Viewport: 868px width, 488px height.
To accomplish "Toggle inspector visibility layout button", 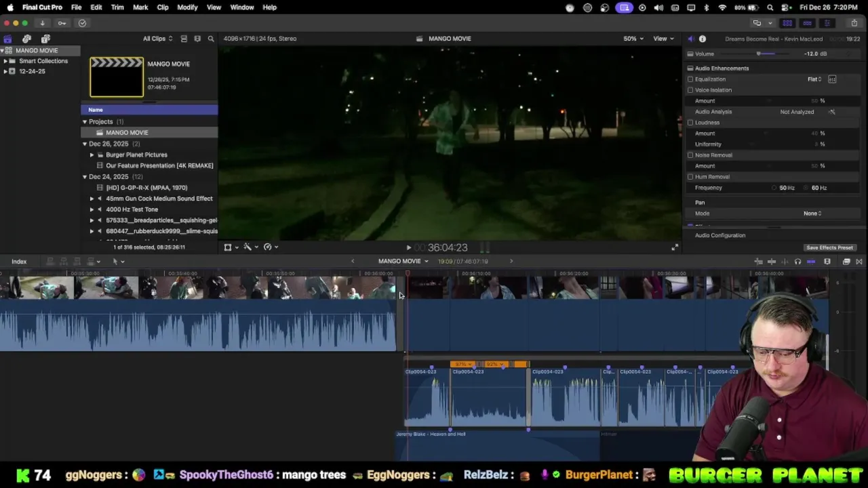I will click(x=826, y=23).
